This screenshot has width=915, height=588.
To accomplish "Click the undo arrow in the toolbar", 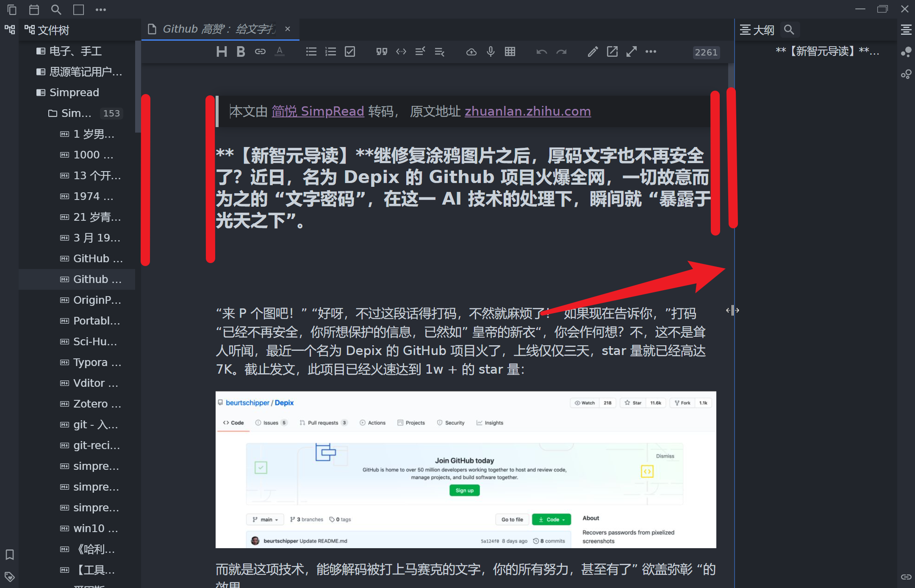I will (541, 52).
